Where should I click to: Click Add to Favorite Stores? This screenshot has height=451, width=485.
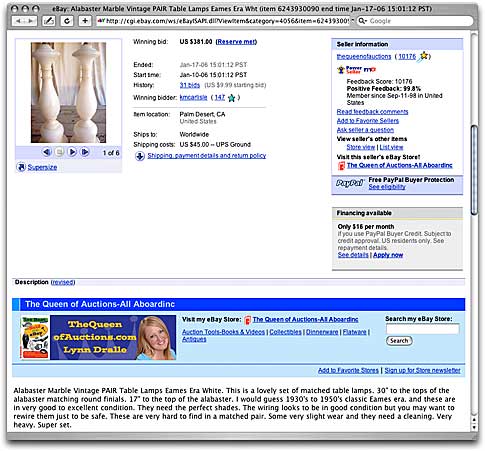(x=348, y=370)
